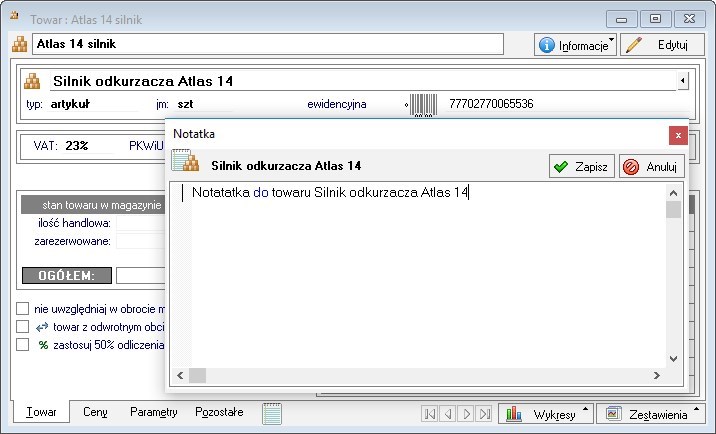This screenshot has width=716, height=434.
Task: Open the Pozostałe tab
Action: (219, 412)
